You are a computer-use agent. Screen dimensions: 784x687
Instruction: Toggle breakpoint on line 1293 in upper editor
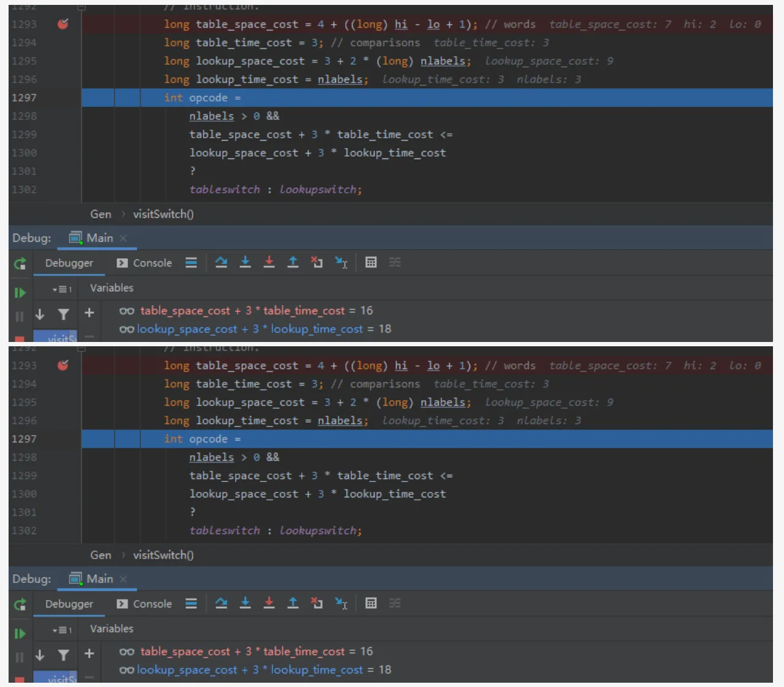click(62, 24)
